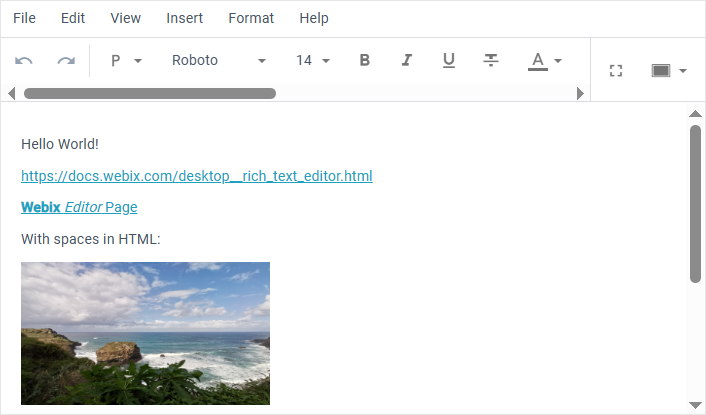
Task: Open the Format menu
Action: [x=251, y=18]
